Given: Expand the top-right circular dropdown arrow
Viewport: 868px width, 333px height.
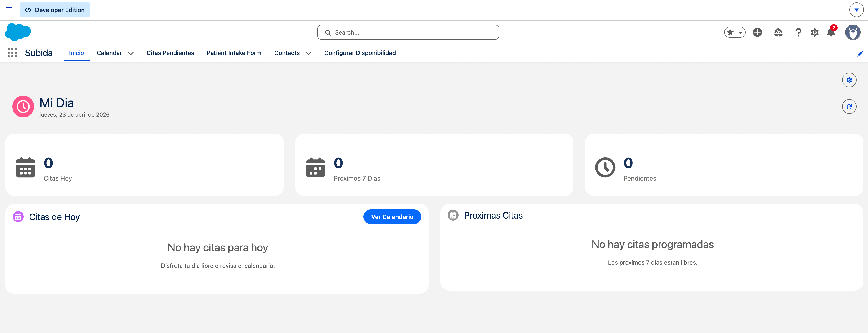Looking at the screenshot, I should click(x=856, y=10).
